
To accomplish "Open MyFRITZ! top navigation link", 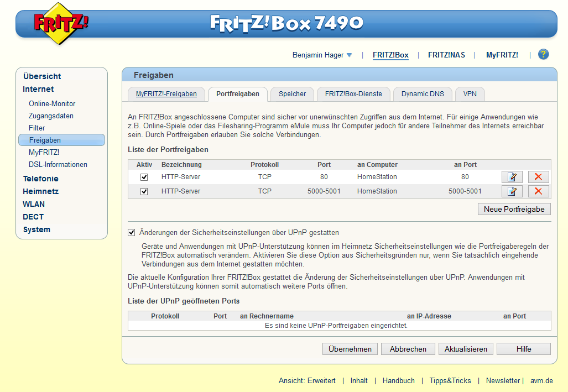I will click(502, 55).
